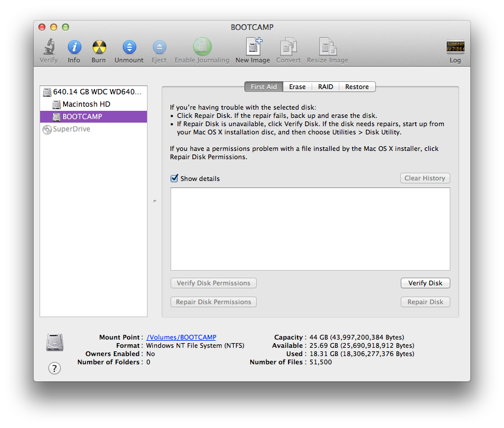Screen dimensions: 504x428
Task: Click the Burn toolbar icon
Action: click(x=99, y=47)
